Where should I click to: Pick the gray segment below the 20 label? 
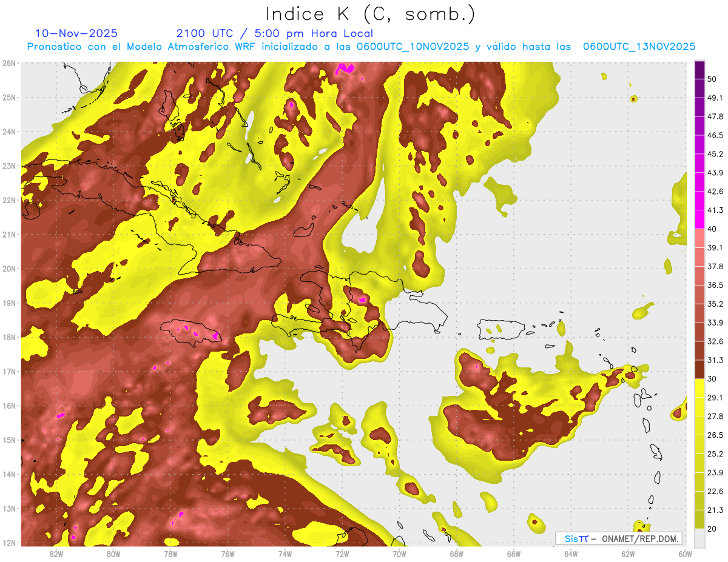click(699, 537)
